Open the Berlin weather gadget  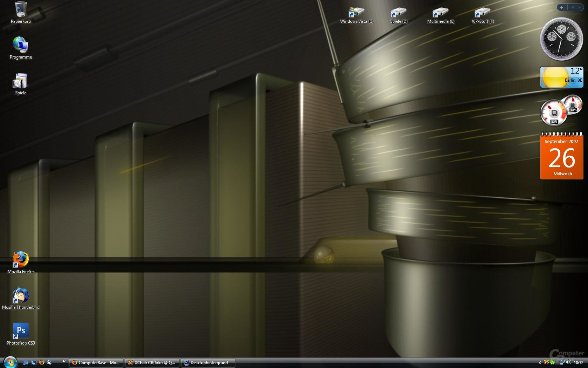click(562, 77)
